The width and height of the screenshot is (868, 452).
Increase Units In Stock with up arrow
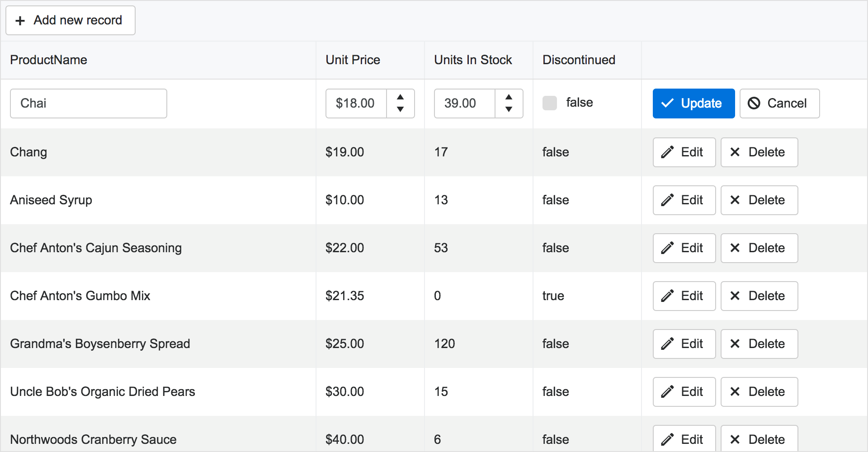[509, 97]
